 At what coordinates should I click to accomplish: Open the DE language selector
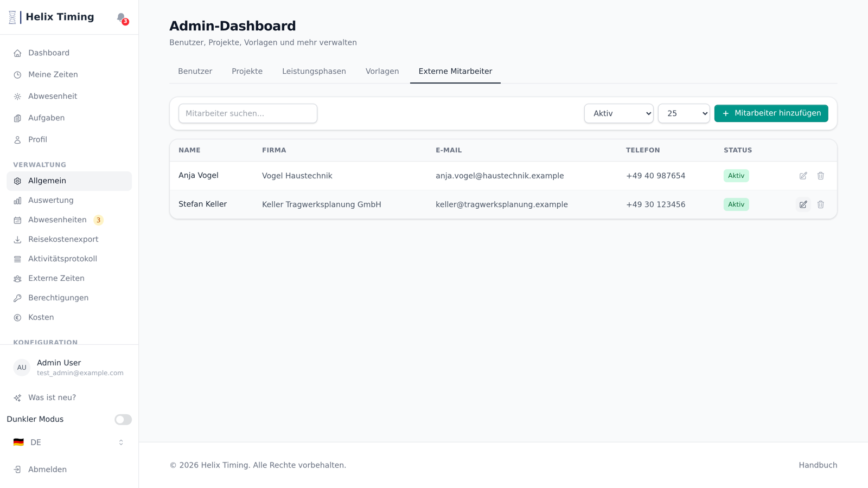[x=69, y=442]
